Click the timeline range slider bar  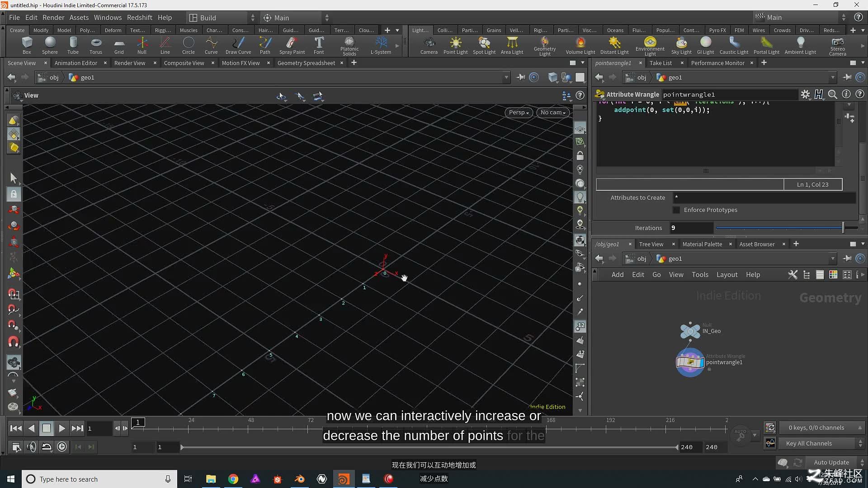tap(429, 447)
